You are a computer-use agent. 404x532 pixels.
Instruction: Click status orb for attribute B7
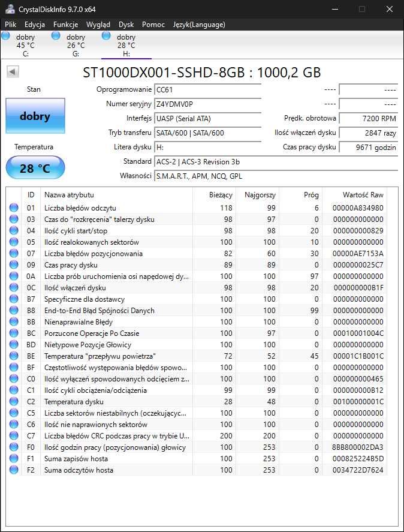pyautogui.click(x=14, y=299)
